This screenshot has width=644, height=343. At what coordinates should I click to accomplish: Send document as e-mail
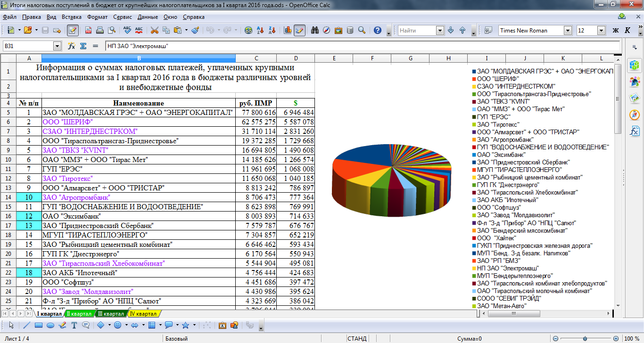coord(57,30)
